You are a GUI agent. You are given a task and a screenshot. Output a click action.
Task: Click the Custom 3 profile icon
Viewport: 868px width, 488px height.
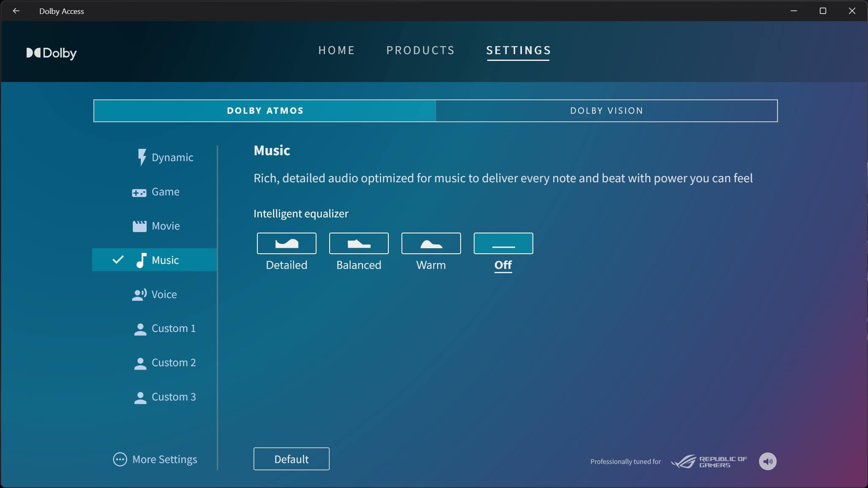tap(140, 398)
